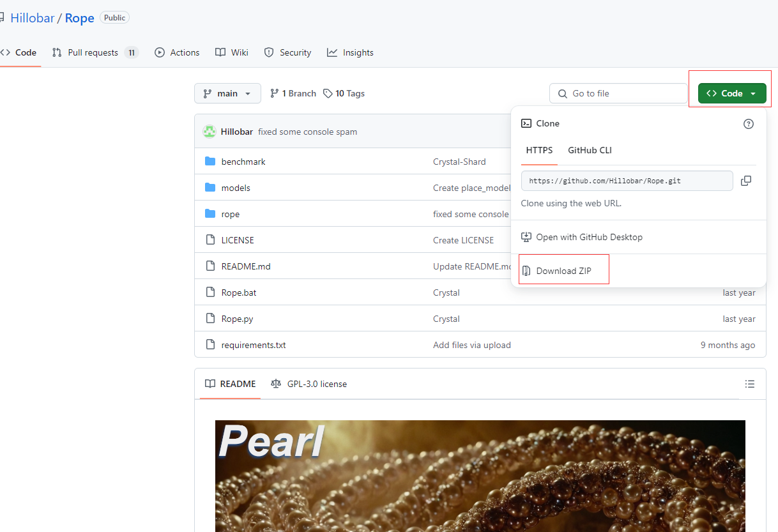This screenshot has height=532, width=778.
Task: Open the LICENSE file
Action: coord(238,240)
